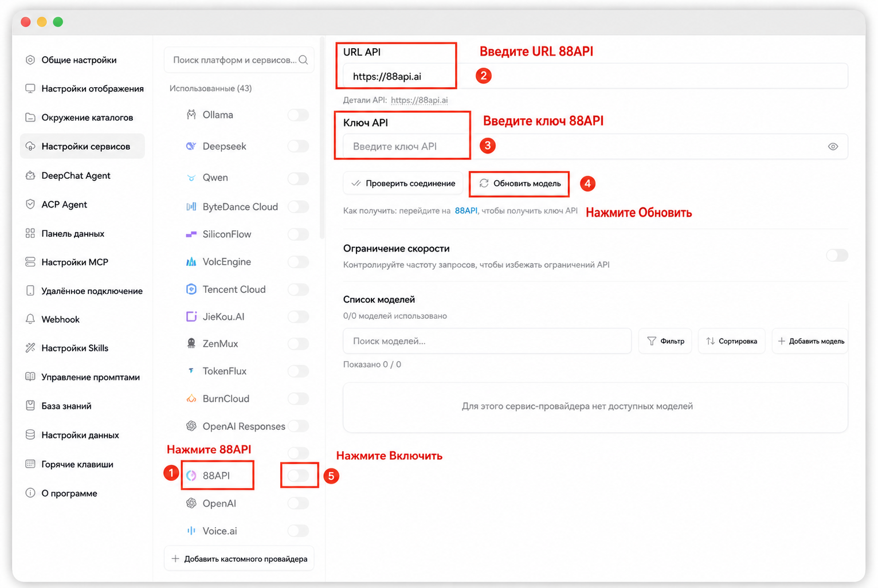Enable the OpenAI provider toggle
Screen dimensions: 878x588
tap(298, 503)
